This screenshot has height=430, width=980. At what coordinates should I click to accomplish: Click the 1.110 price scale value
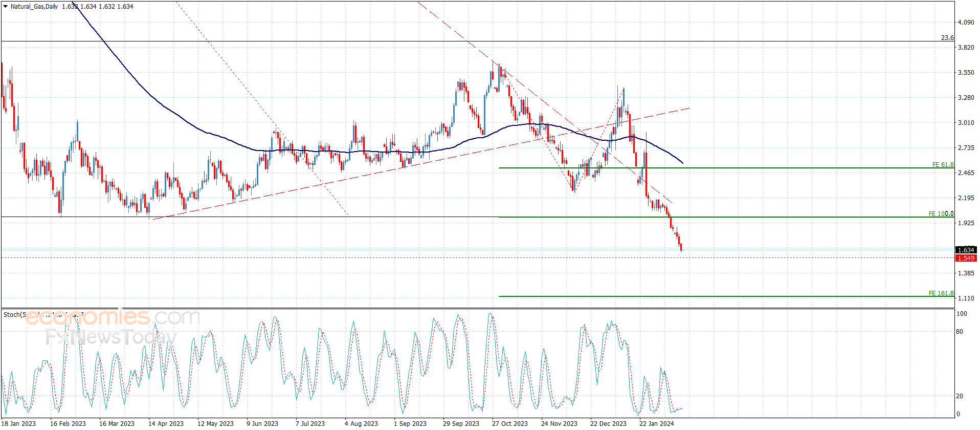[966, 298]
